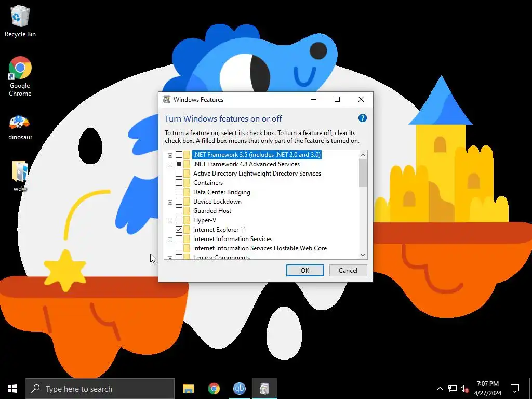This screenshot has width=532, height=399.
Task: Check Active Directory Lightweight Directory Services
Action: click(x=179, y=174)
